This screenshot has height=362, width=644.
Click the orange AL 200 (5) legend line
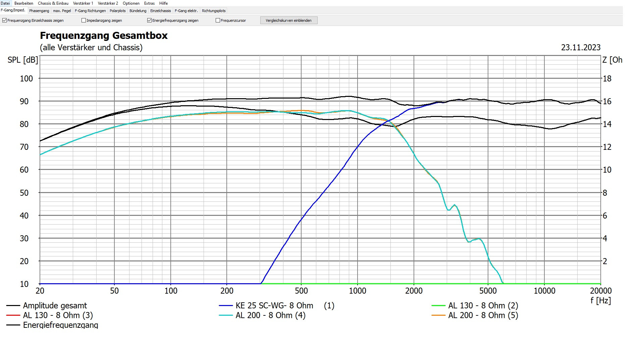438,315
